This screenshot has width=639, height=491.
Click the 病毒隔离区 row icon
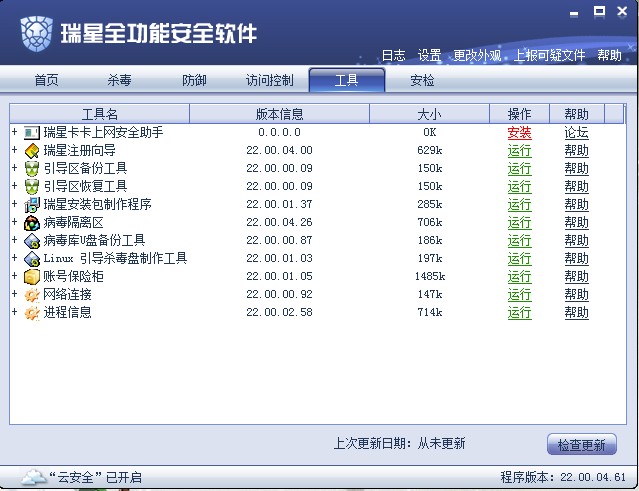pyautogui.click(x=32, y=223)
